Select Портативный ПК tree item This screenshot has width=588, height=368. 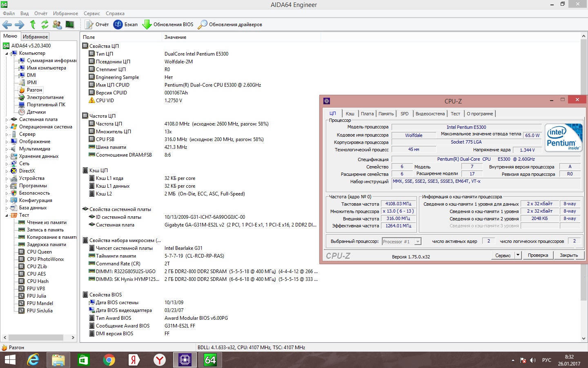pos(46,105)
